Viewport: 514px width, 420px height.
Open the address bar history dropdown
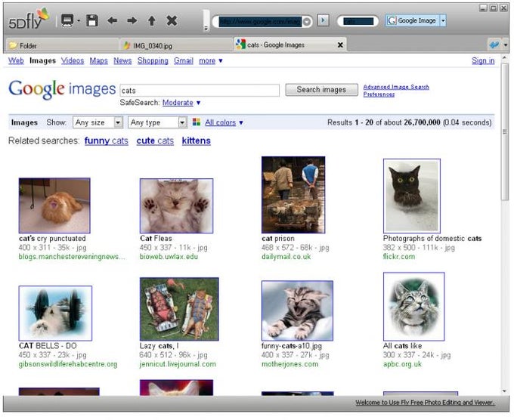[307, 22]
